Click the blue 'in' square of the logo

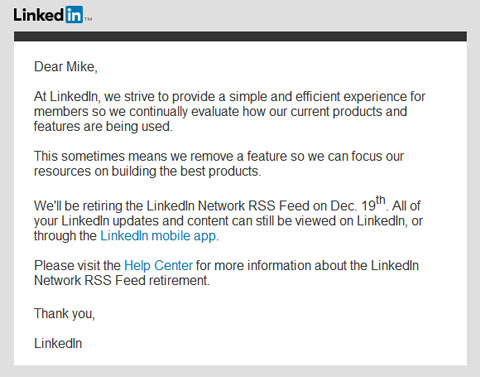(x=74, y=15)
